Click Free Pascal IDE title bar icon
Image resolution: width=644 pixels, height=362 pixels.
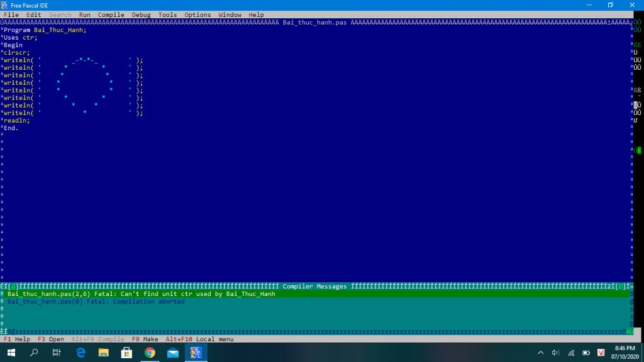(4, 5)
